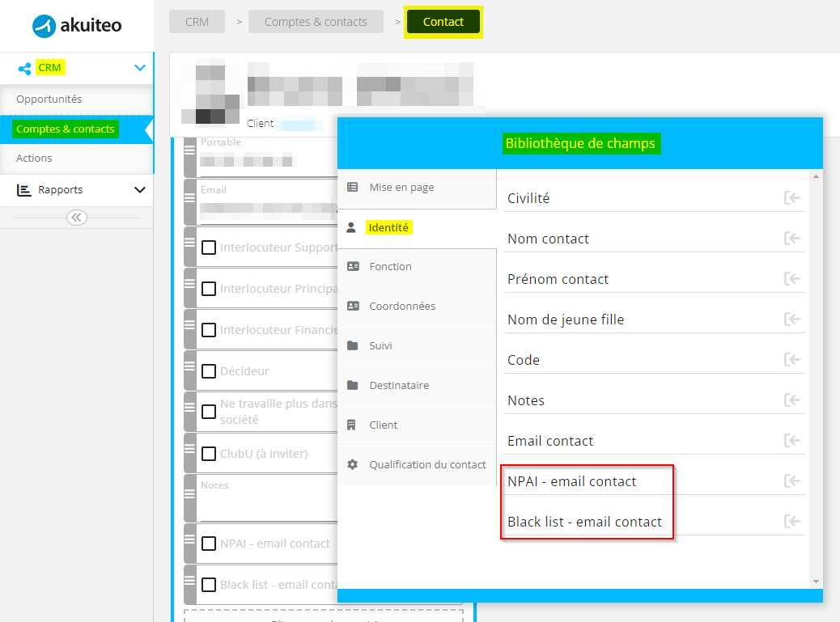Image resolution: width=840 pixels, height=622 pixels.
Task: Click the akuiteo logo
Action: [x=77, y=26]
